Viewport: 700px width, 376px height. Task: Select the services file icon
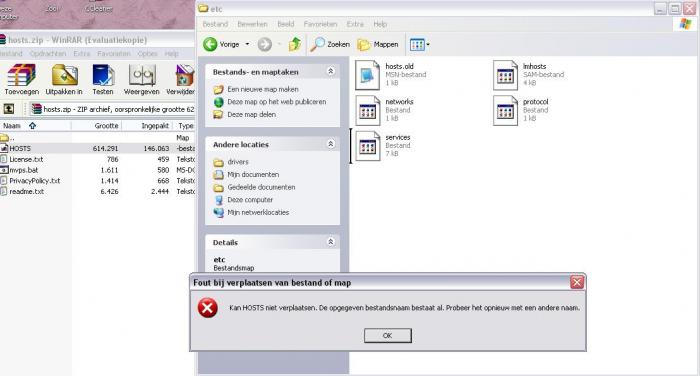click(x=367, y=146)
